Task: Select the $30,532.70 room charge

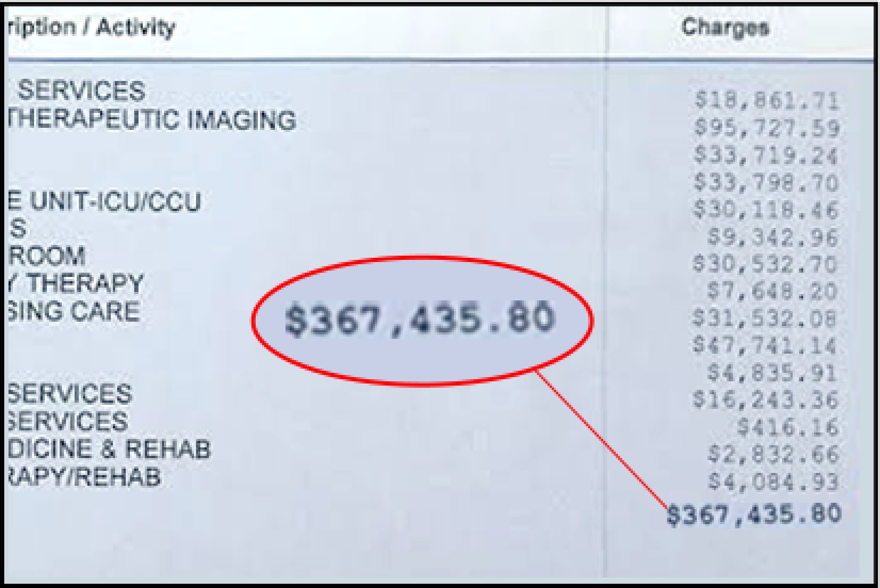Action: coord(765,264)
